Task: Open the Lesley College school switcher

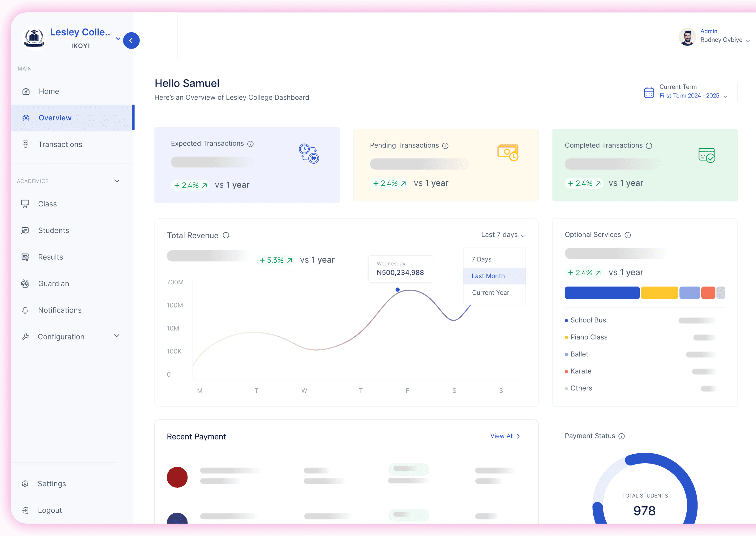Action: pyautogui.click(x=118, y=39)
